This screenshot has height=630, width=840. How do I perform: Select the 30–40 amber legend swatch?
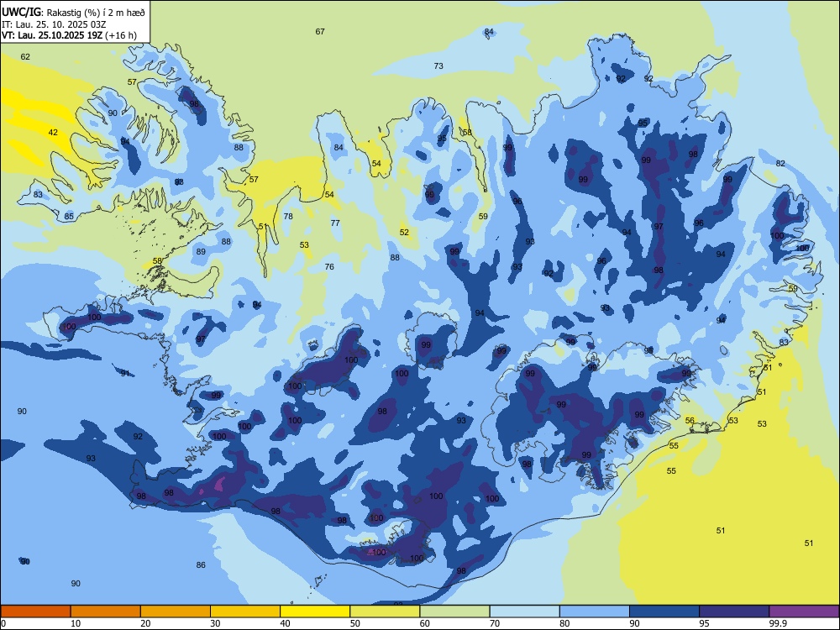click(x=245, y=612)
